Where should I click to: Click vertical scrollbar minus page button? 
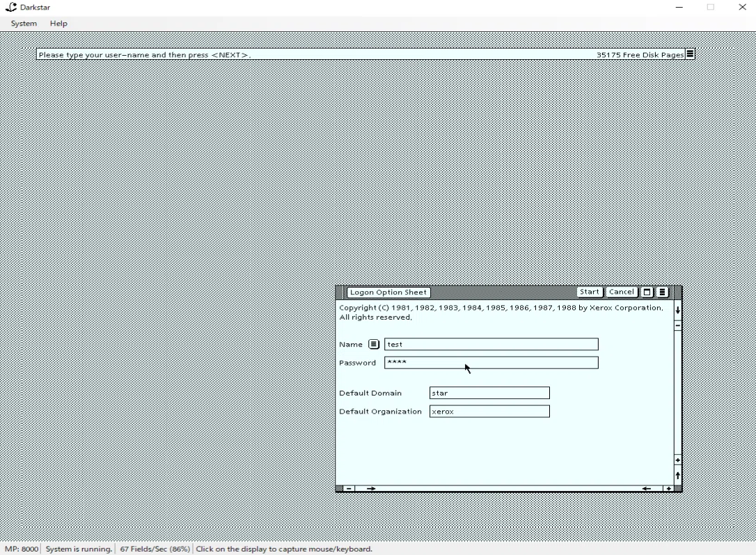[677, 326]
